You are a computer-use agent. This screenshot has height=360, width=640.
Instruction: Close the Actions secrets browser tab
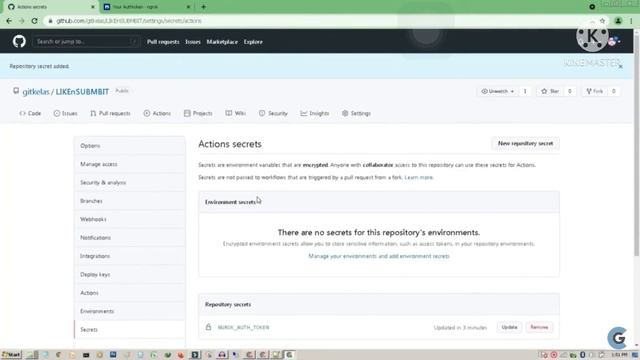pyautogui.click(x=93, y=7)
